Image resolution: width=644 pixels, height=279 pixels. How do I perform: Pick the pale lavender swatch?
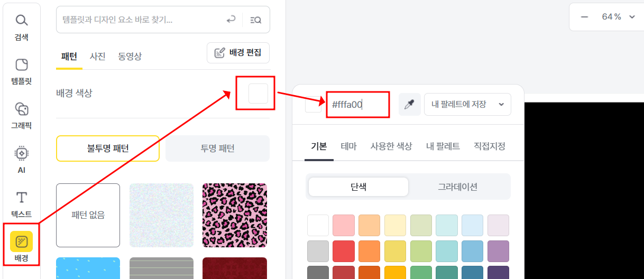click(499, 225)
